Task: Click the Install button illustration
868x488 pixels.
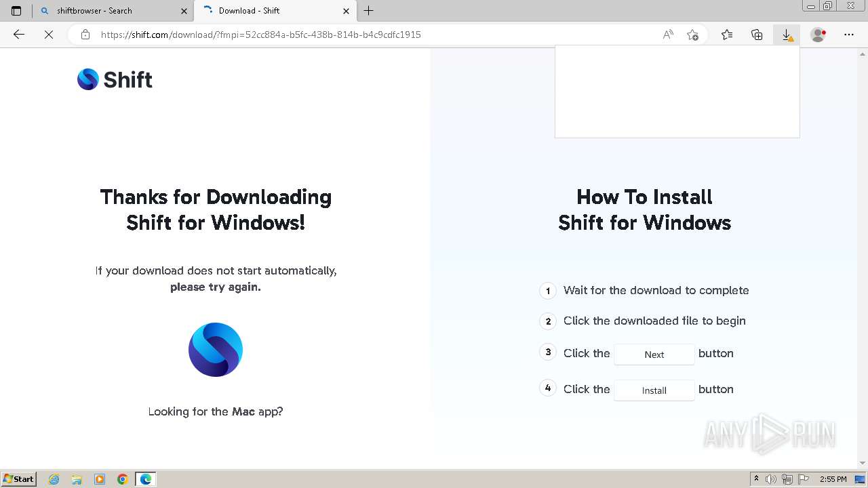Action: pos(654,390)
